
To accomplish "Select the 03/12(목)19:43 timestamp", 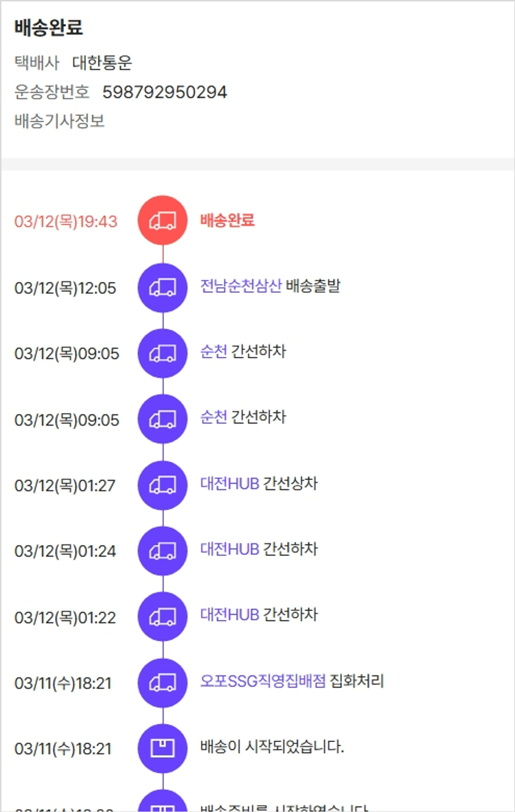I will (x=66, y=222).
